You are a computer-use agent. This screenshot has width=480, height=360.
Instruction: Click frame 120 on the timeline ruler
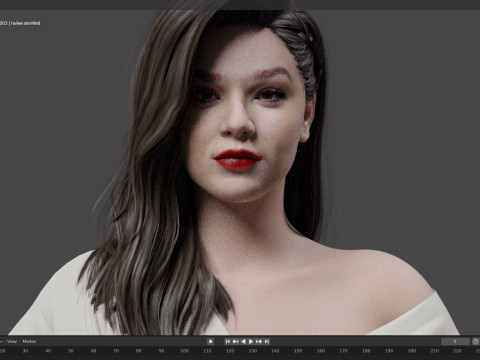coord(230,351)
